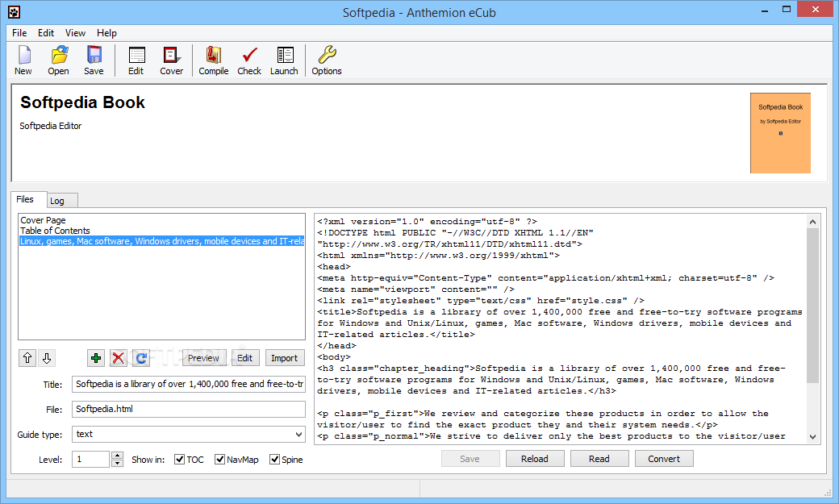Click the Edit toolbar icon
This screenshot has width=839, height=504.
coord(136,60)
